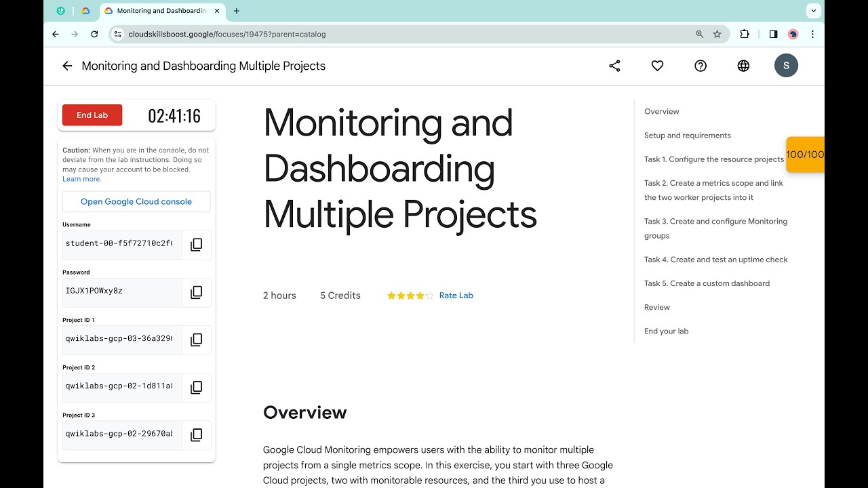The width and height of the screenshot is (868, 488).
Task: Copy the Password value
Action: 197,292
